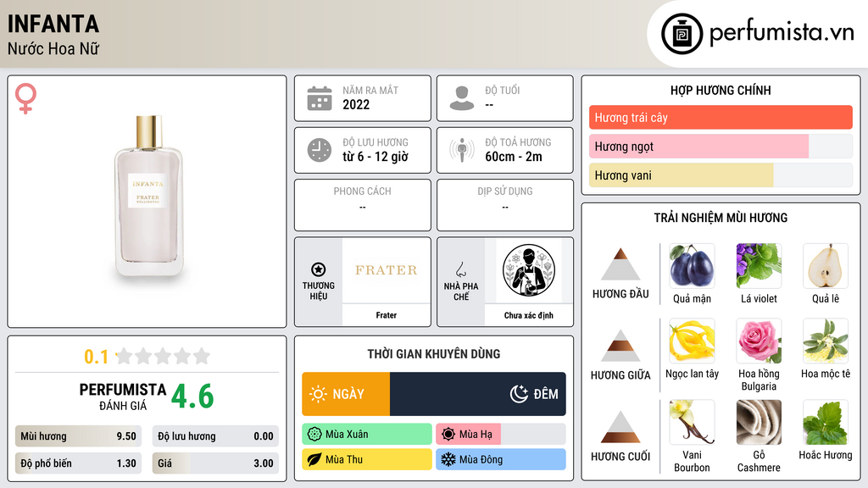Click the INFANTA title text
The width and height of the screenshot is (868, 488).
[53, 24]
